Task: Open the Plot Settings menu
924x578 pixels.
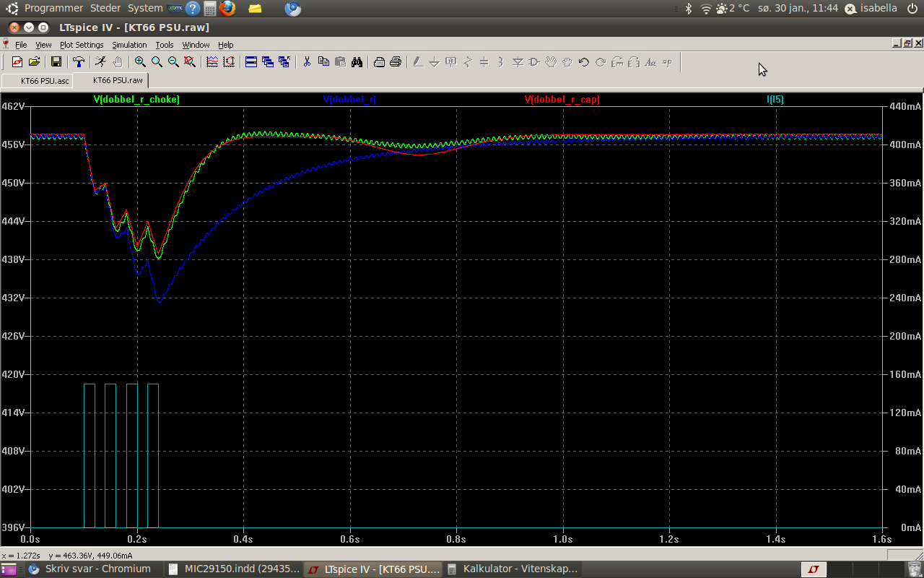Action: point(82,45)
